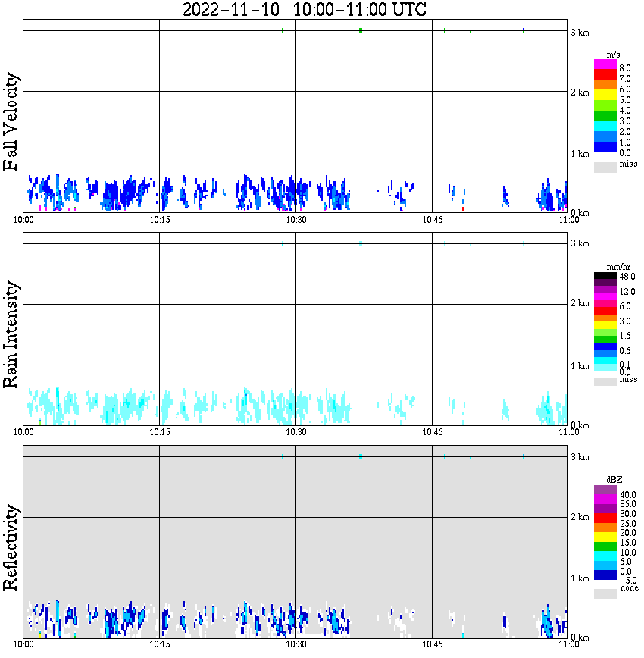Click the green 3.0 m/s fall velocity swatch
644x658 pixels.
[x=605, y=115]
